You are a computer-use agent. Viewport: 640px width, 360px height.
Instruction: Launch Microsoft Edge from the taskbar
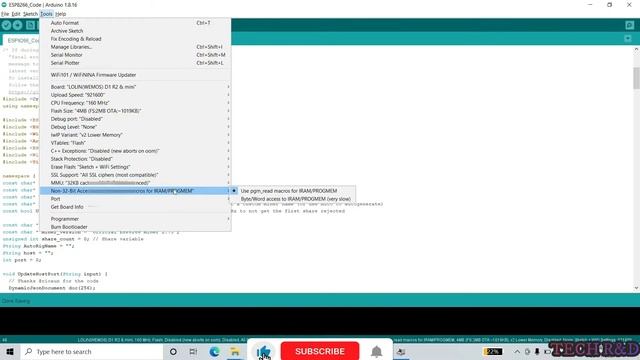(214, 351)
